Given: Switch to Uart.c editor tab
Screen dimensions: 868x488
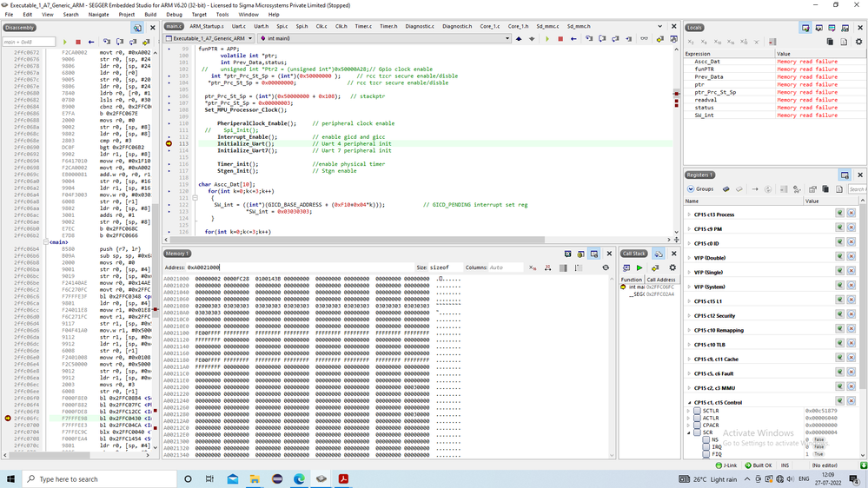Looking at the screenshot, I should click(239, 26).
